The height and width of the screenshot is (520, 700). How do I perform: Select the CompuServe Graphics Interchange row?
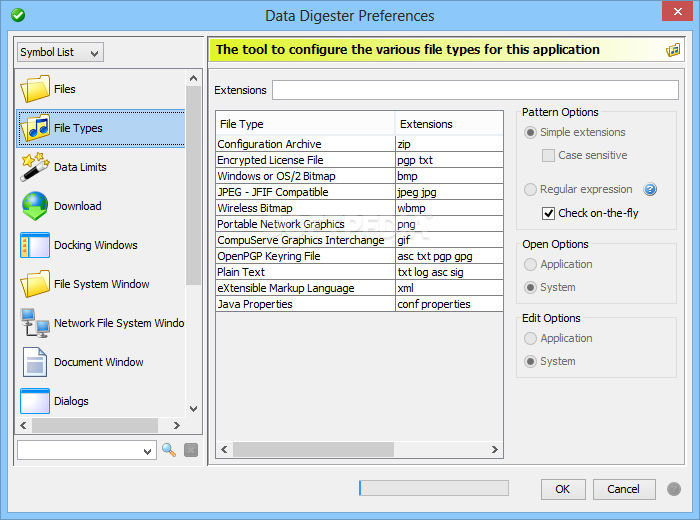359,240
